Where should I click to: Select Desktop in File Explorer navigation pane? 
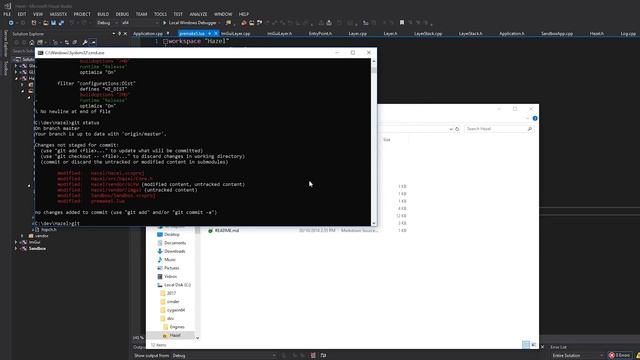(172, 234)
